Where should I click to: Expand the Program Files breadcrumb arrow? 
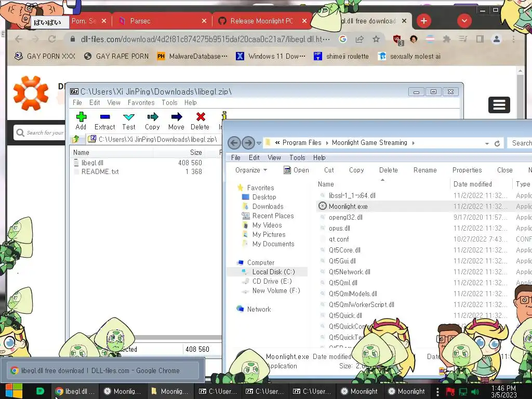click(327, 143)
